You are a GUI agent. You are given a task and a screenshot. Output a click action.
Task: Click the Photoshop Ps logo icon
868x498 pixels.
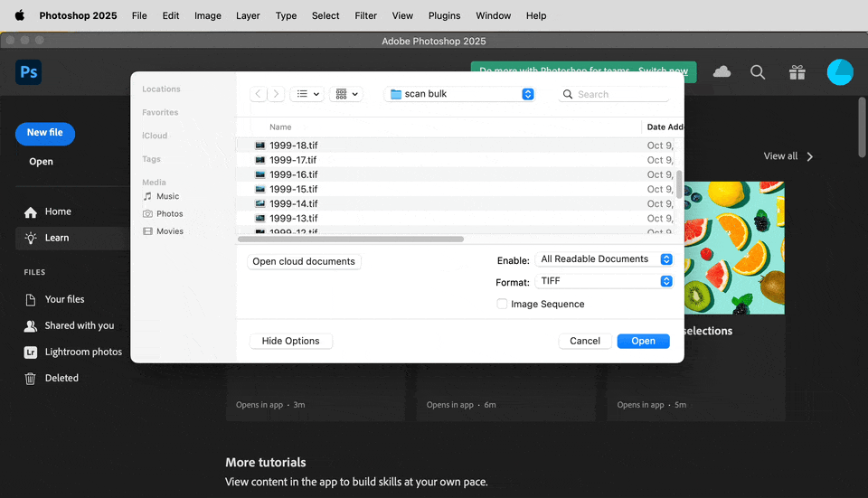28,72
